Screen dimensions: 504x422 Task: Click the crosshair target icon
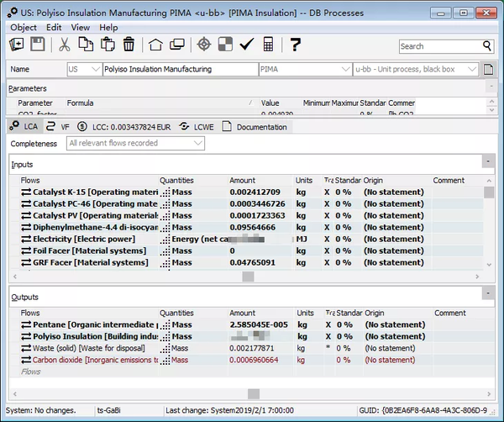(204, 44)
